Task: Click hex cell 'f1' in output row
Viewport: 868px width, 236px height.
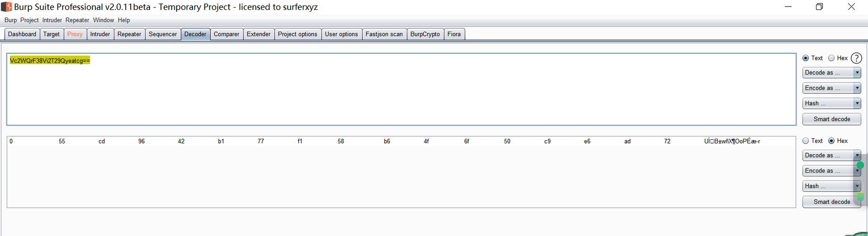Action: point(300,141)
